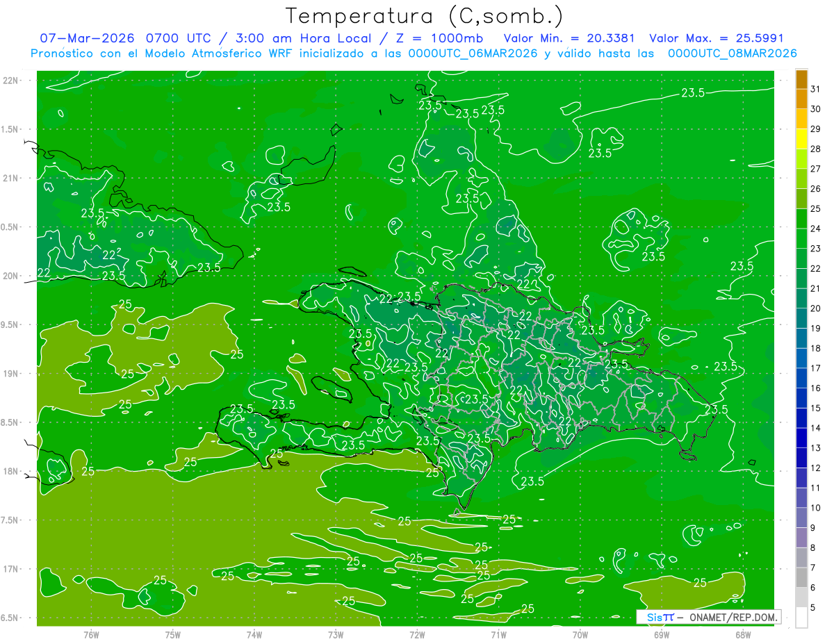Screen dimensions: 834x644
Task: Click the "0000UTC_06MAR2026" initialization time text
Action: tap(473, 53)
